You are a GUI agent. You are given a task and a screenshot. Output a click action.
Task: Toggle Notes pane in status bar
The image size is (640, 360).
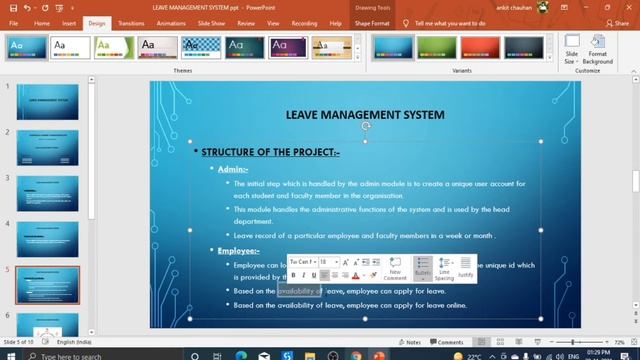point(409,342)
